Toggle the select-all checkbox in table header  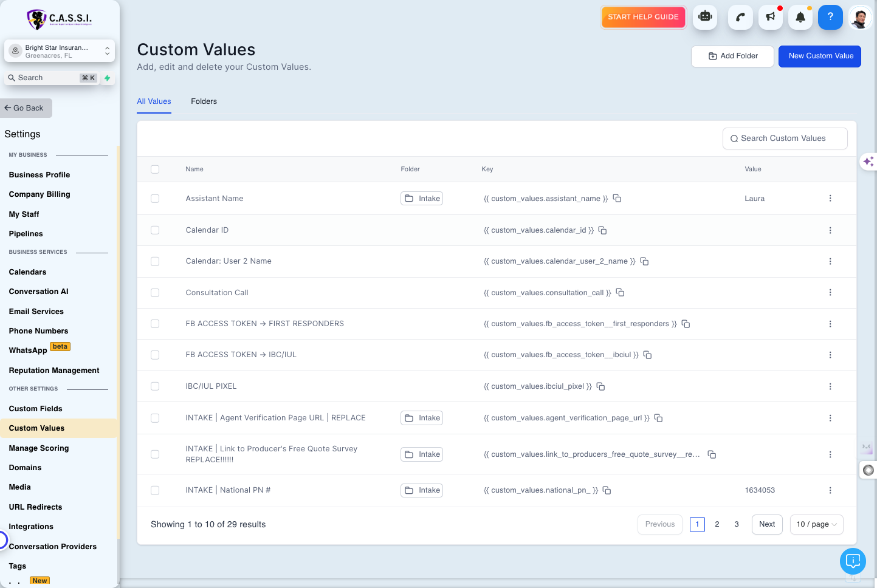point(155,169)
